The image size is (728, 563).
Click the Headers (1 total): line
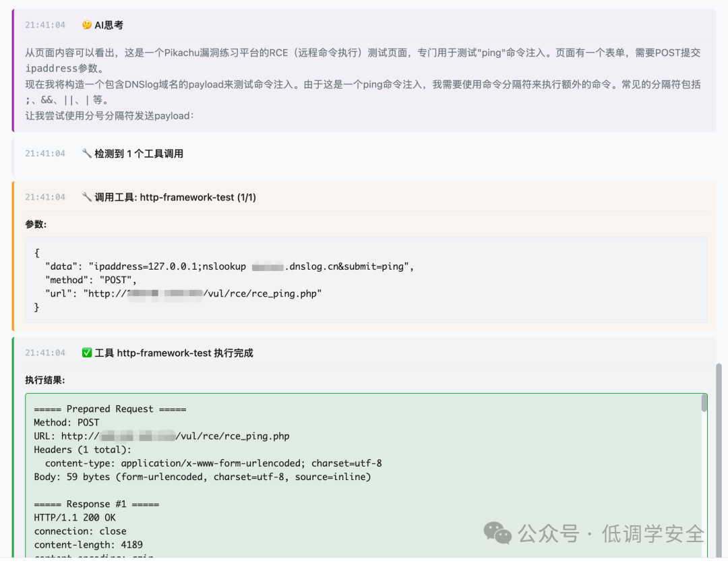pyautogui.click(x=83, y=450)
